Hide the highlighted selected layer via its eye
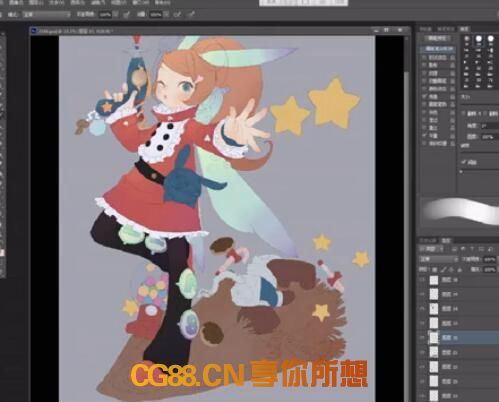The width and height of the screenshot is (499, 402). click(x=423, y=337)
